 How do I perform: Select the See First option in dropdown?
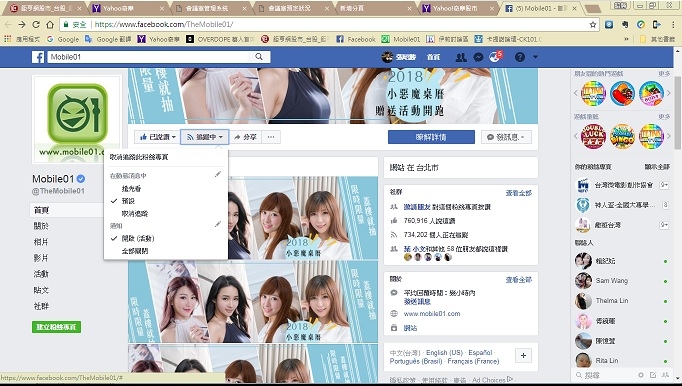[x=131, y=189]
